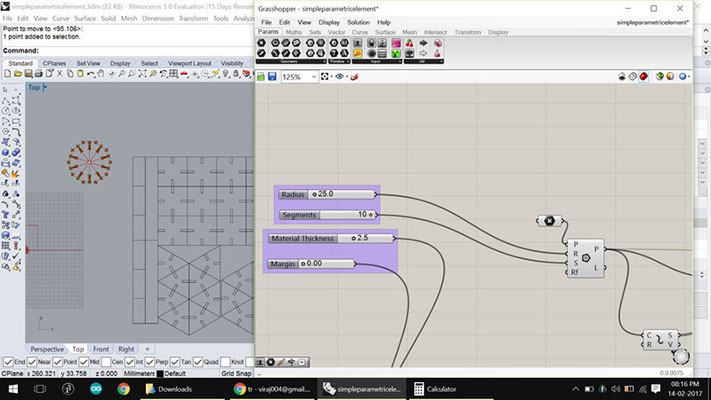Screen dimensions: 711x400
Task: Click the Segments slider at 10
Action: (328, 215)
